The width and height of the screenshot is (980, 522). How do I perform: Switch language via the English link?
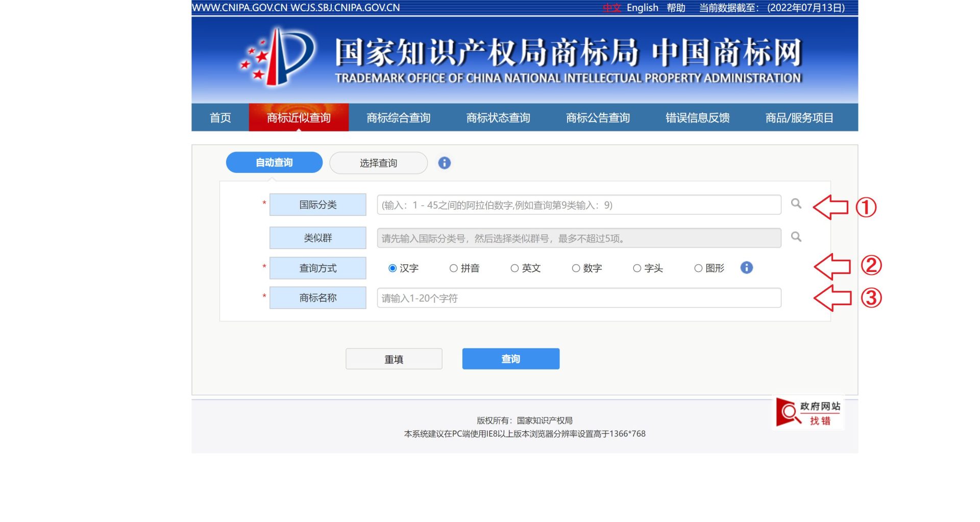(642, 8)
